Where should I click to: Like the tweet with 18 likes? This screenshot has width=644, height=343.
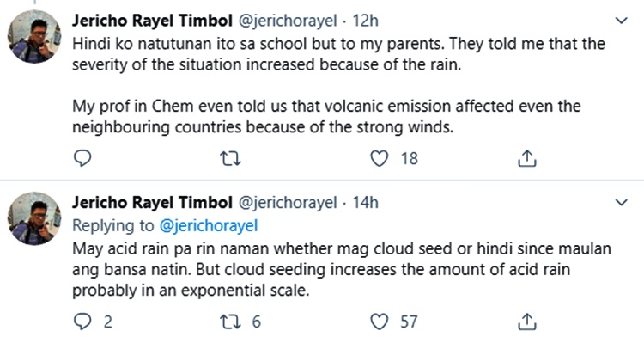tap(379, 158)
